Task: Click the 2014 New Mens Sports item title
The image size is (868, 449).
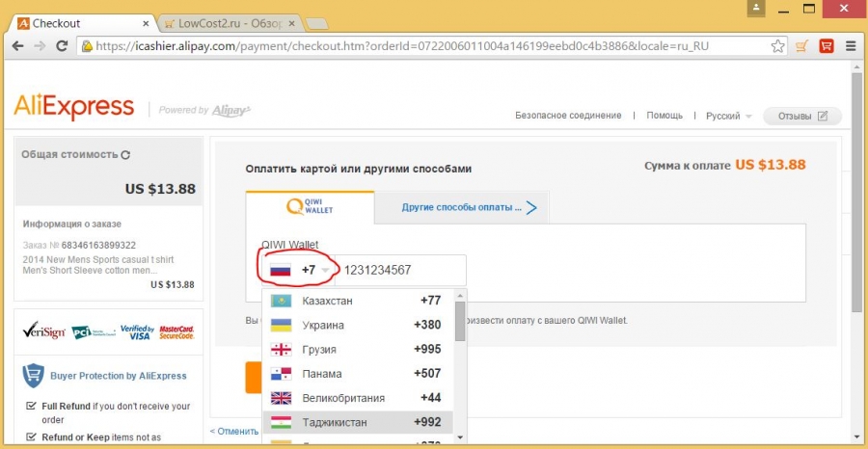Action: (98, 265)
